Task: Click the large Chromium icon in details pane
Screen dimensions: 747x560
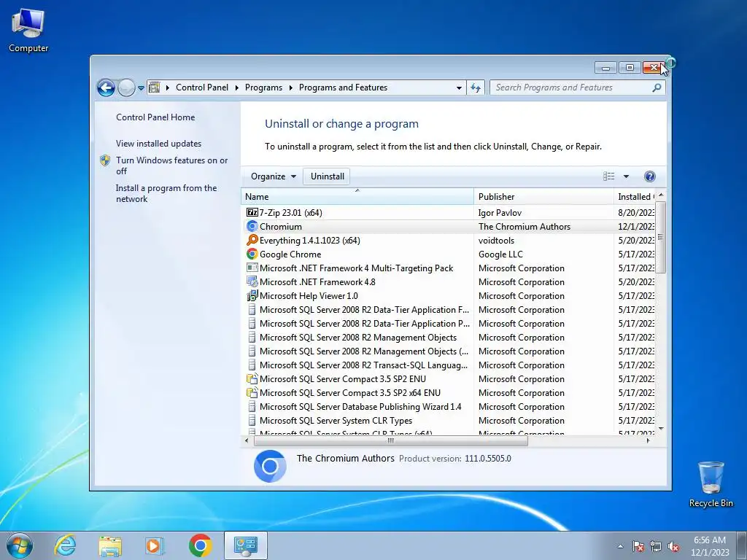Action: (270, 466)
